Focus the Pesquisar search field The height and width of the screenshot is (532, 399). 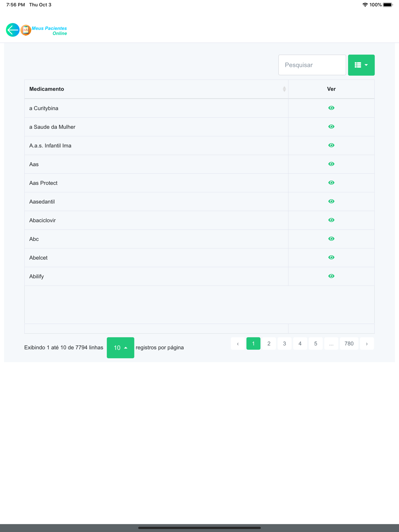click(312, 65)
